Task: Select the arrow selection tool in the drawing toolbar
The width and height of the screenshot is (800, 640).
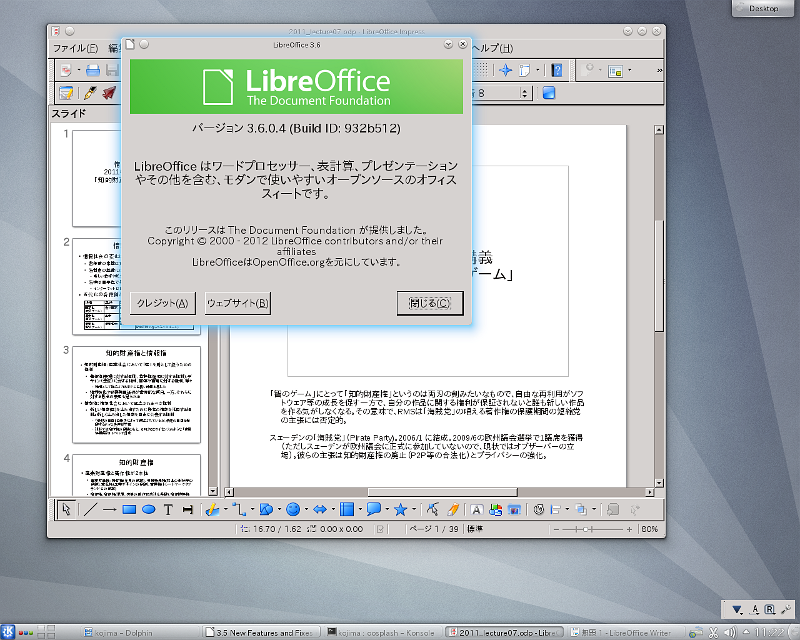Action: tap(66, 509)
